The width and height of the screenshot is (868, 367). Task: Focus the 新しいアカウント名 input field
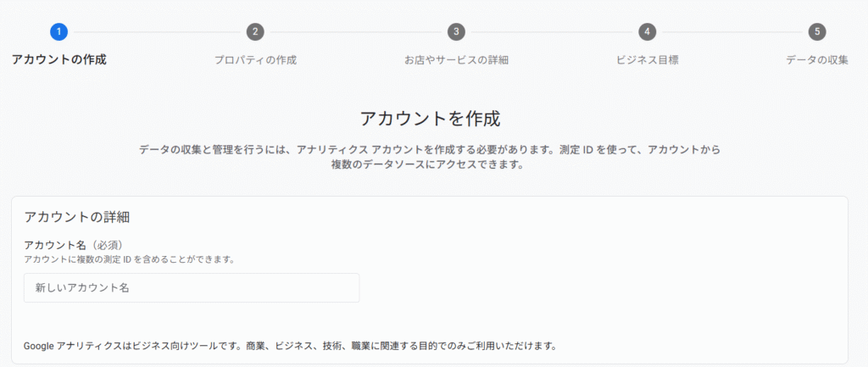click(192, 288)
